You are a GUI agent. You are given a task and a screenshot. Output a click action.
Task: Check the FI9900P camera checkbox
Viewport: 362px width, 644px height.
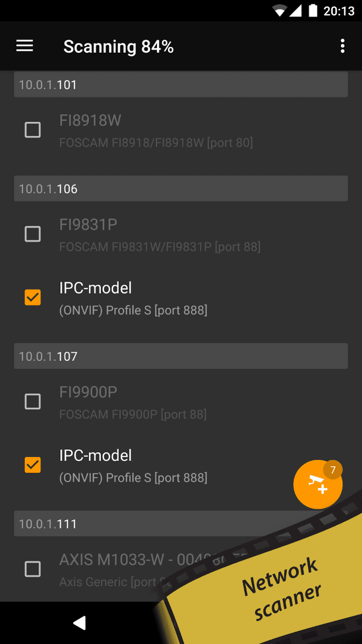click(33, 401)
